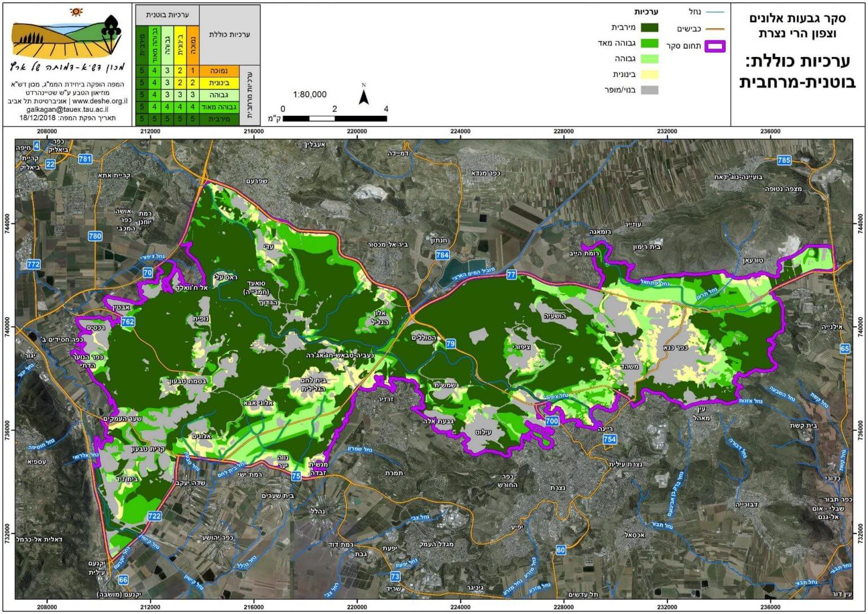Image resolution: width=868 pixels, height=614 pixels.
Task: Click the black-and-white scale bar
Action: [335, 119]
